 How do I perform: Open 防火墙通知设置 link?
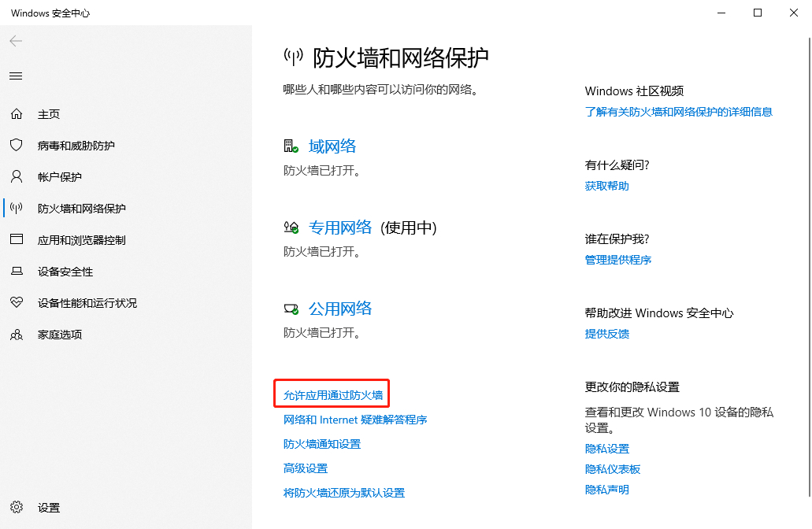point(322,444)
